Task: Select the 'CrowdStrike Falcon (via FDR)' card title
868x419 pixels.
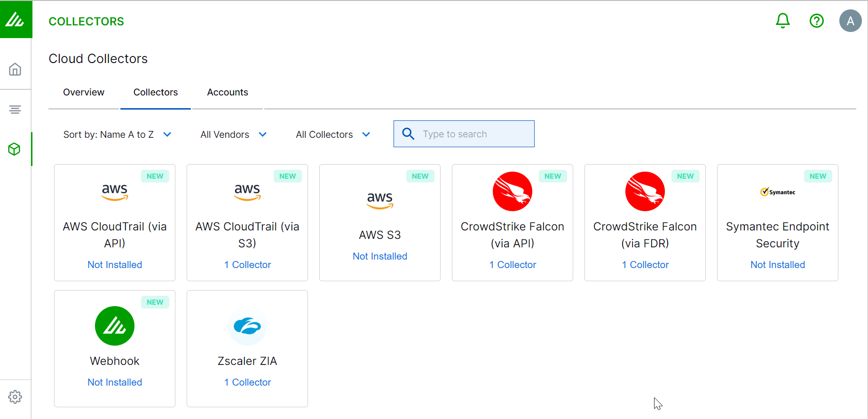Action: tap(645, 235)
